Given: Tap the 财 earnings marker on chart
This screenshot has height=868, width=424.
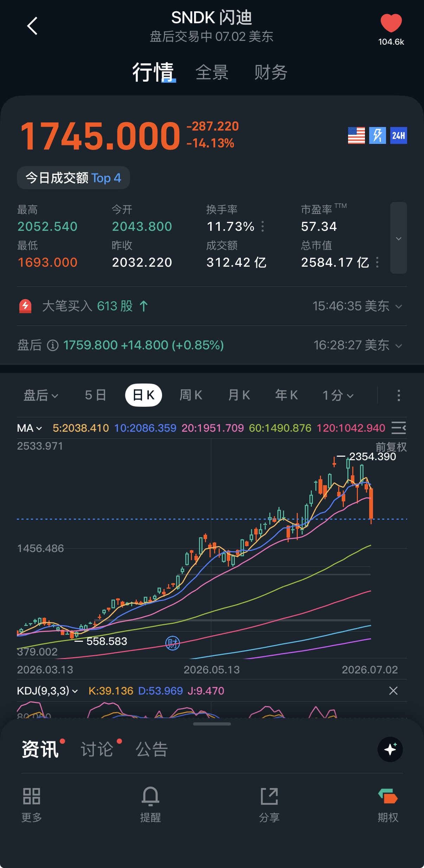Looking at the screenshot, I should (x=173, y=644).
